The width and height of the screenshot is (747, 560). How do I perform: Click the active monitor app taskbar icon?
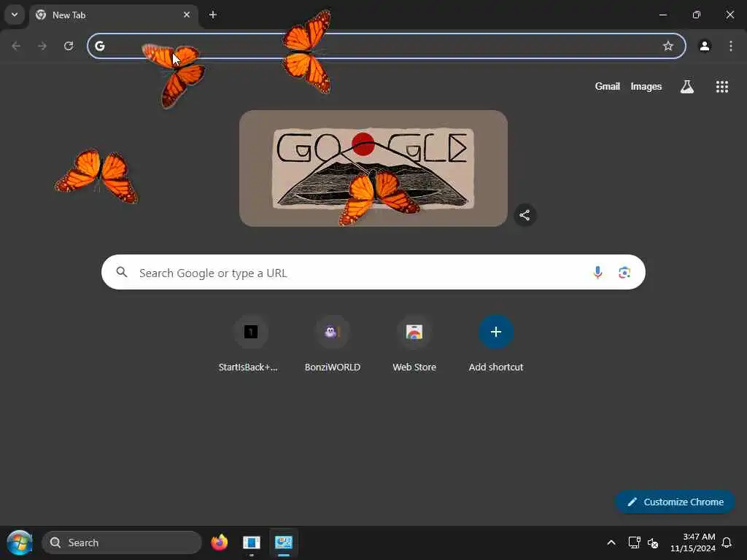(x=284, y=542)
